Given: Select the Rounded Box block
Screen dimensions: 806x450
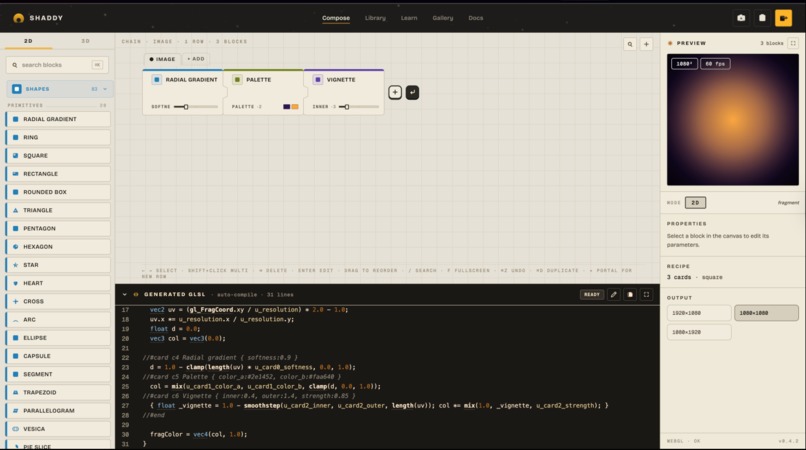Looking at the screenshot, I should tap(58, 192).
